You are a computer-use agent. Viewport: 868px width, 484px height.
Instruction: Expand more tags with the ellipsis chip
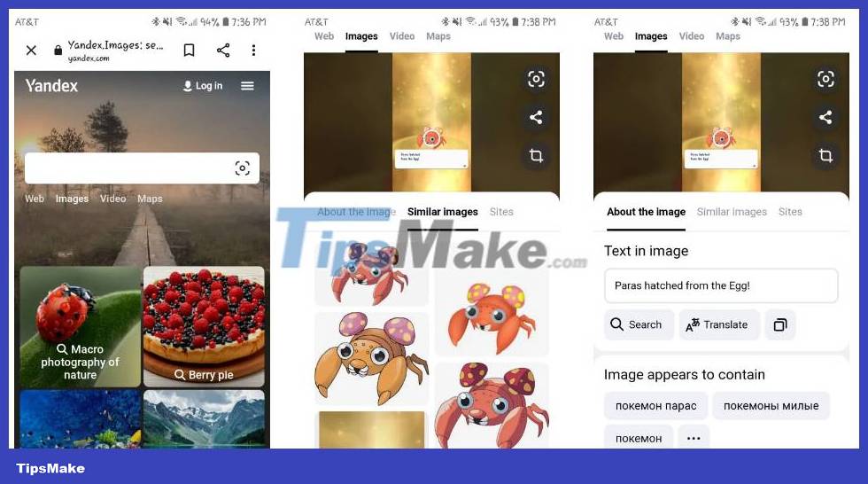(x=694, y=438)
